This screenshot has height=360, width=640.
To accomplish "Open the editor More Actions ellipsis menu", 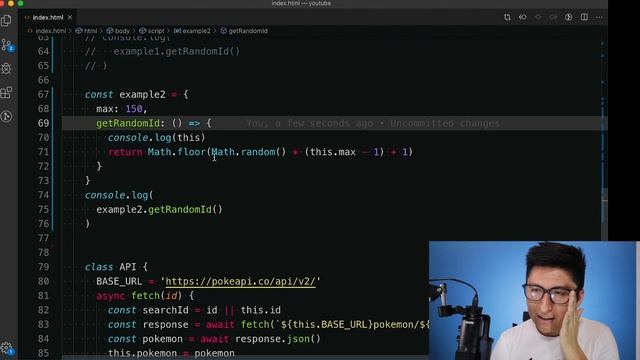I will [599, 17].
